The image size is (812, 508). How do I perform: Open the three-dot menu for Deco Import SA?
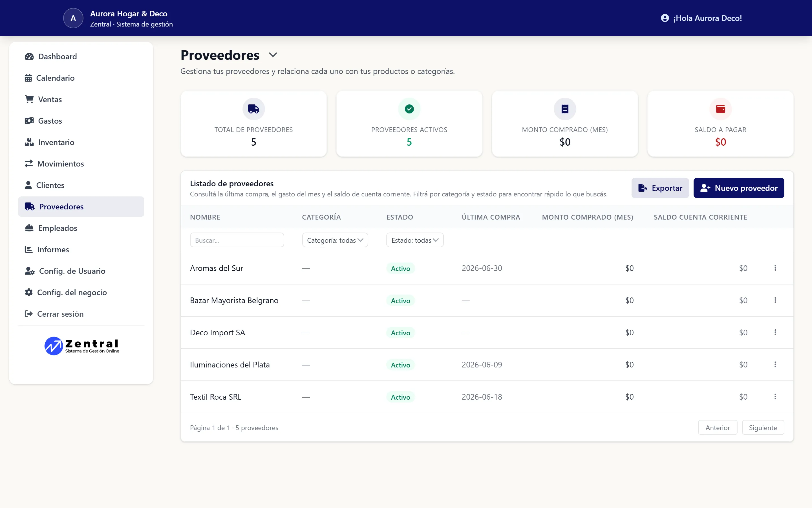[775, 332]
